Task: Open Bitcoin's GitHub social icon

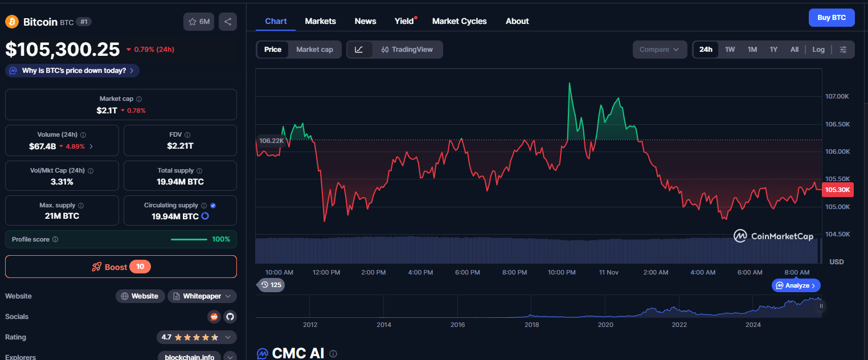Action: (230, 317)
